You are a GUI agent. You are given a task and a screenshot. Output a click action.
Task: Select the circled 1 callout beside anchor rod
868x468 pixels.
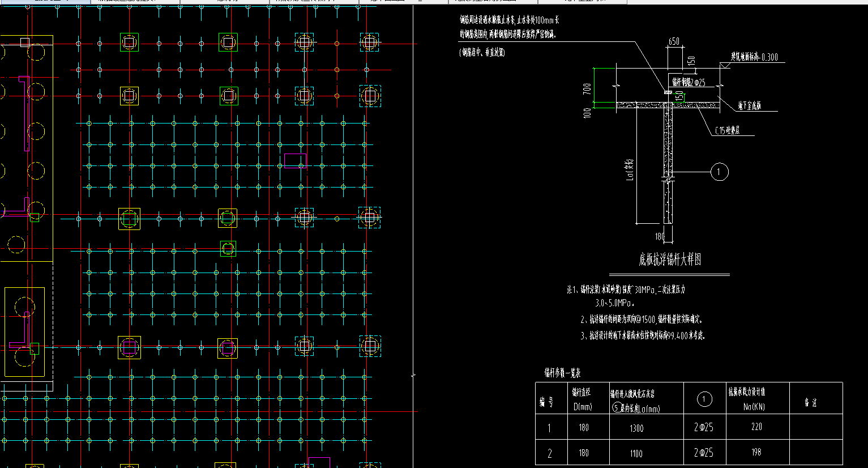click(719, 172)
